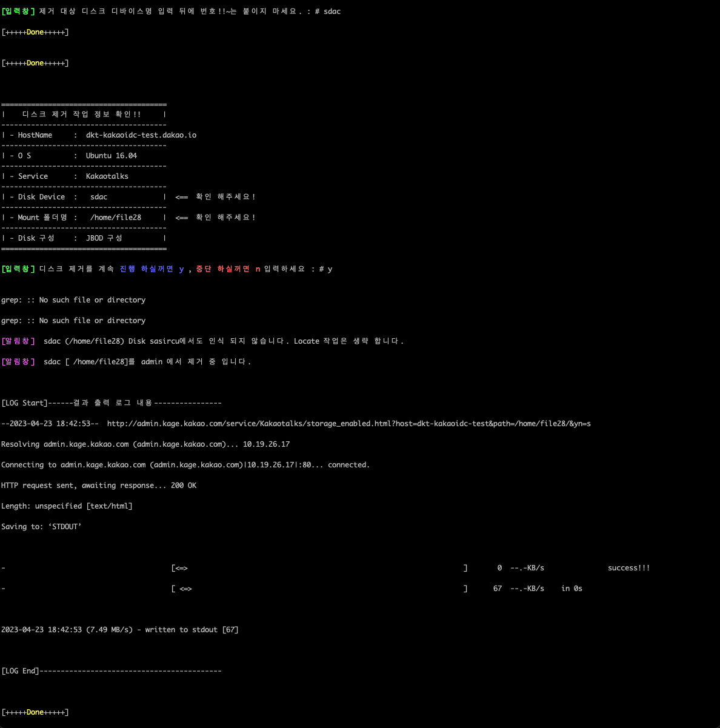The image size is (720, 728).
Task: Click the '200 OK' response code
Action: 184,486
